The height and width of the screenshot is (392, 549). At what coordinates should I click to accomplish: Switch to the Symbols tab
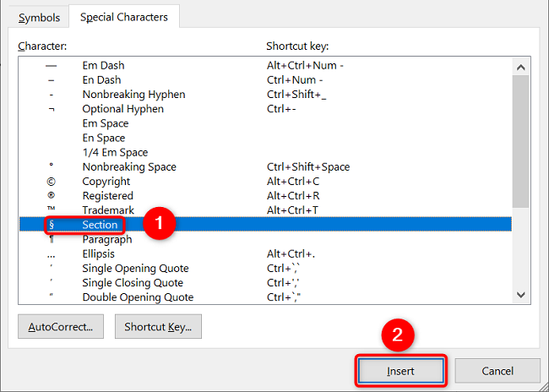point(39,18)
